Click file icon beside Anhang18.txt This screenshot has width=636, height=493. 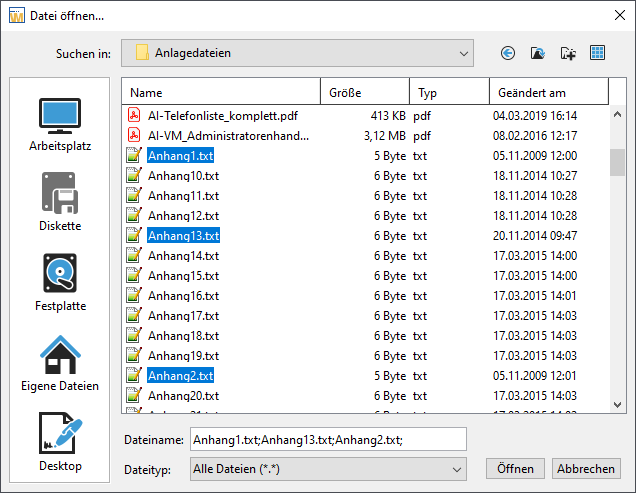coord(134,335)
